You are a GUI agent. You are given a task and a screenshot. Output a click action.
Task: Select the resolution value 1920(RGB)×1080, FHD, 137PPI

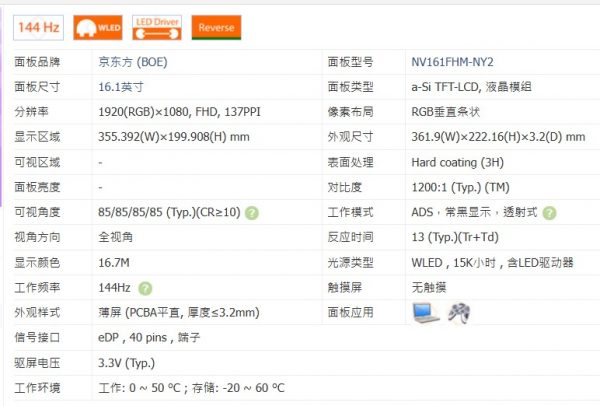(x=179, y=112)
